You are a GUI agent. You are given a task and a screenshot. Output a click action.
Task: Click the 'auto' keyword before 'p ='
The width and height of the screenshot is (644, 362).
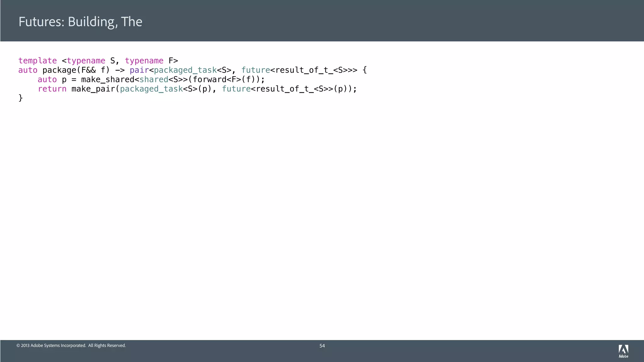pos(47,80)
